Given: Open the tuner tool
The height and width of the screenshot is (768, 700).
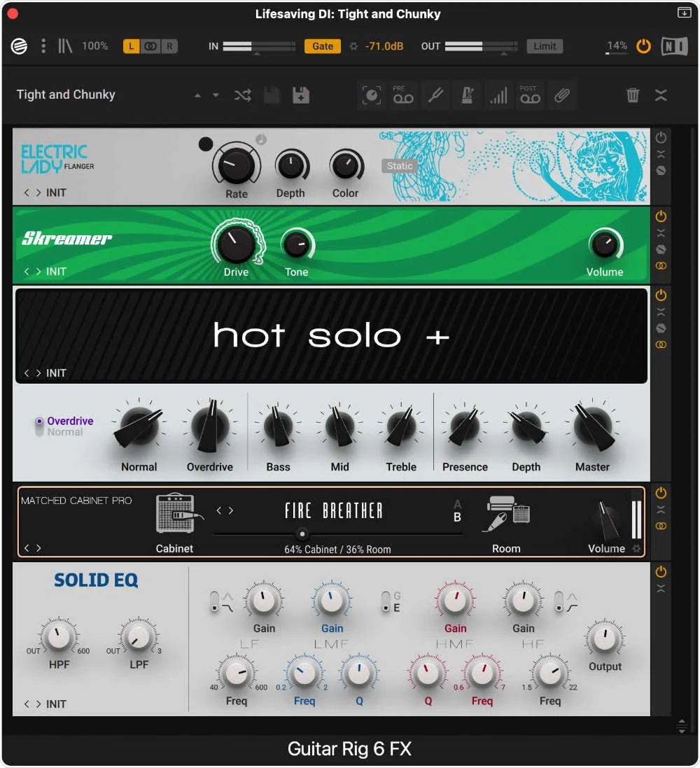Looking at the screenshot, I should (435, 95).
